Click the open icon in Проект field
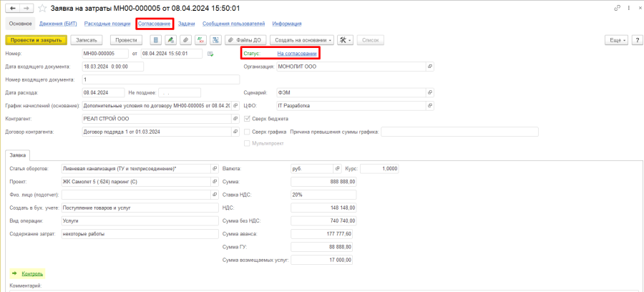 pyautogui.click(x=214, y=182)
